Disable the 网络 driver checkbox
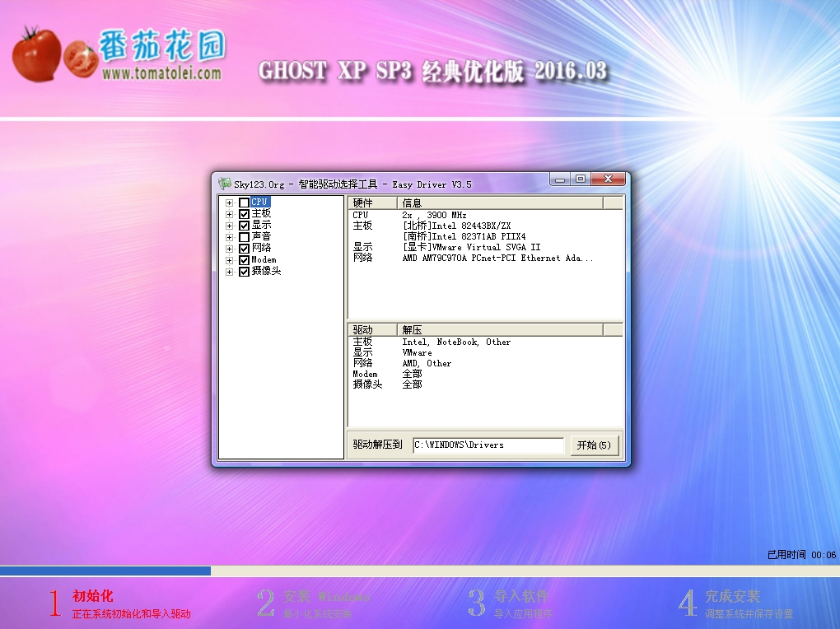Screen dimensions: 840x629 pos(245,247)
